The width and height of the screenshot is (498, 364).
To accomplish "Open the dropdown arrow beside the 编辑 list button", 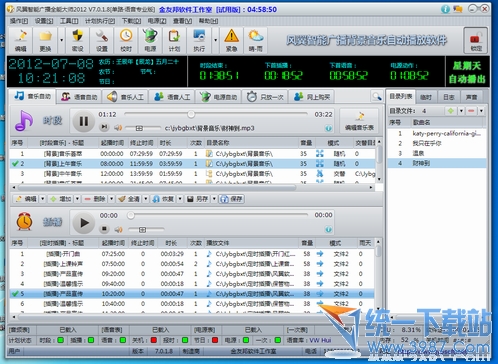I will coord(42,199).
